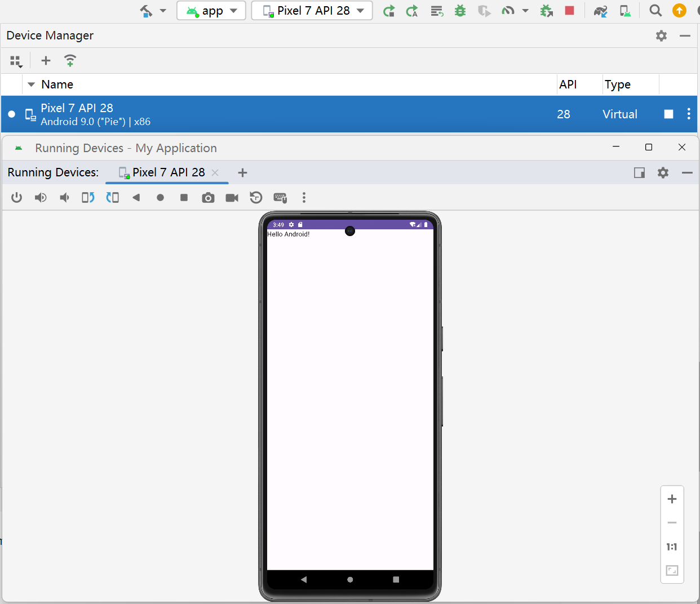Open the app run configuration dropdown
Screen dimensions: 700x604
tap(211, 11)
